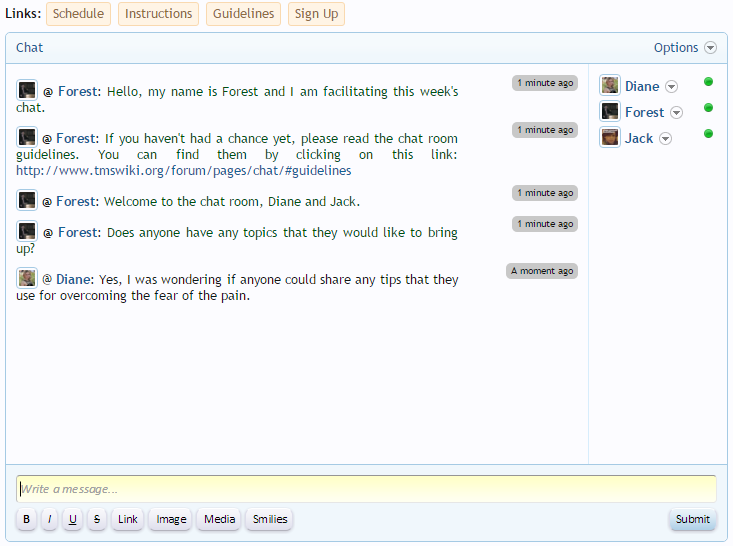Click Diane's avatar in user list
733x546 pixels.
(610, 86)
